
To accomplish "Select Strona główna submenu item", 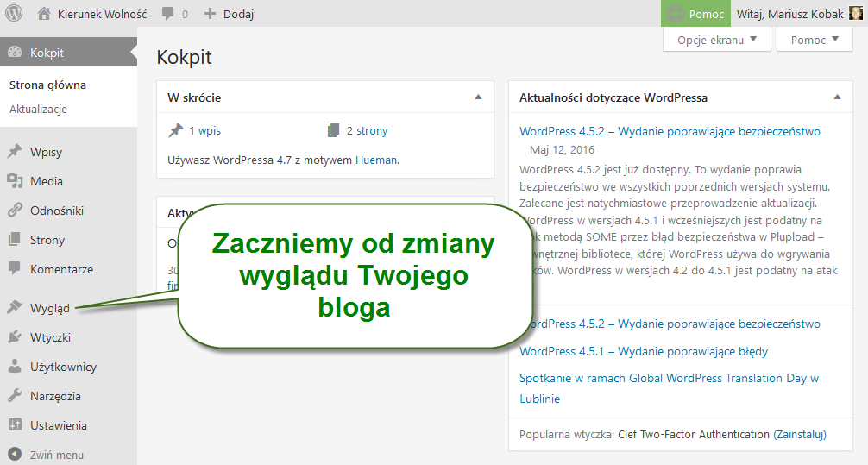I will click(47, 85).
